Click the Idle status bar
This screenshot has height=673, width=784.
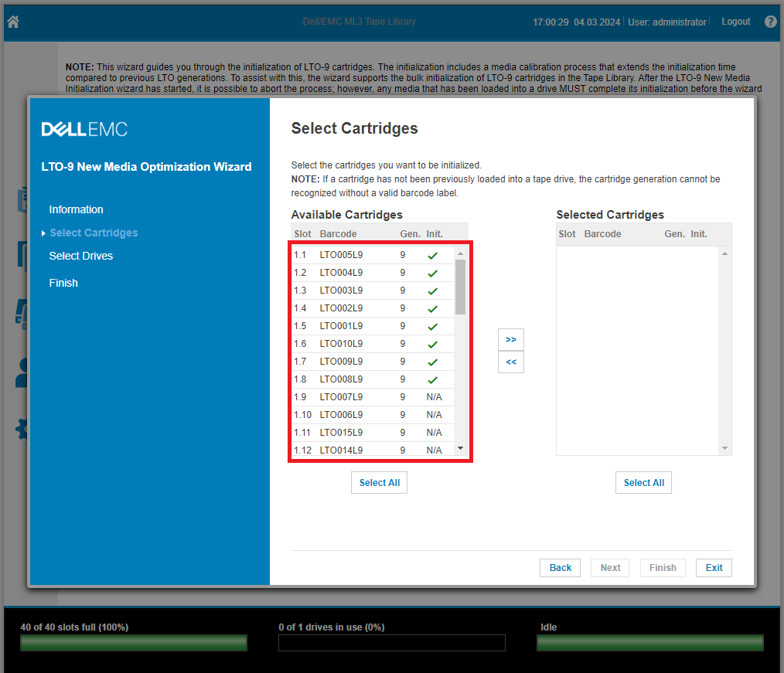(650, 643)
